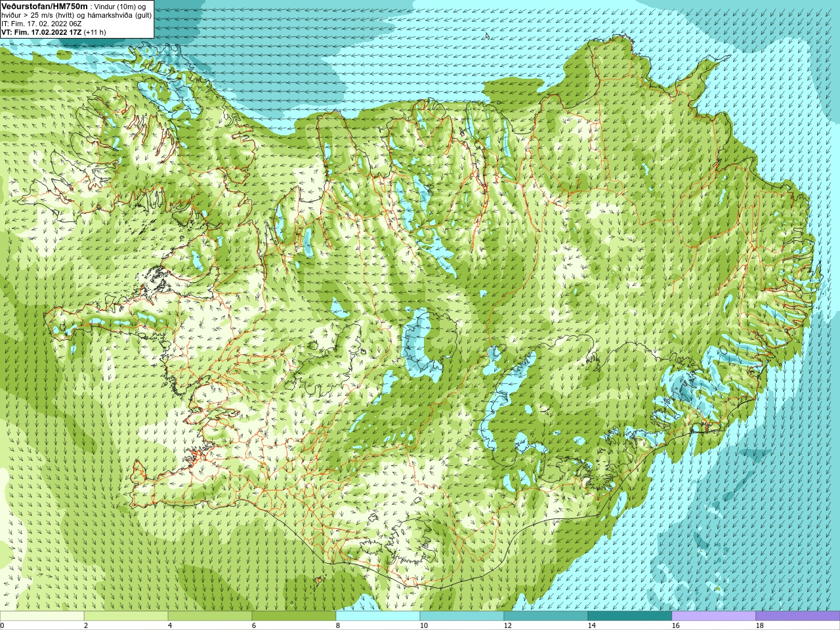Click the legend scale label "2"
This screenshot has height=630, width=840.
pos(86,625)
